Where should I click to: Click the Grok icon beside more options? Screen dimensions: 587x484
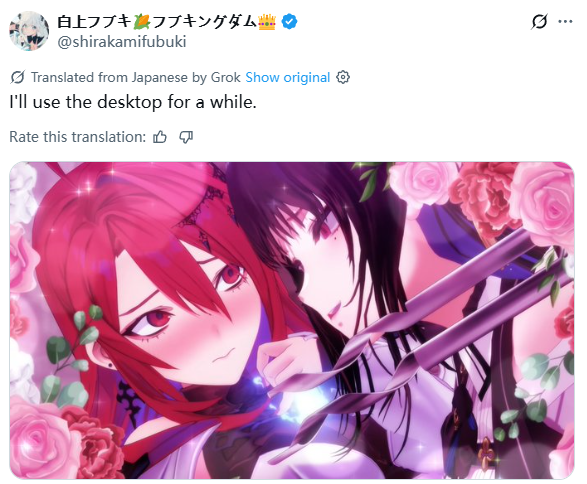click(x=539, y=21)
